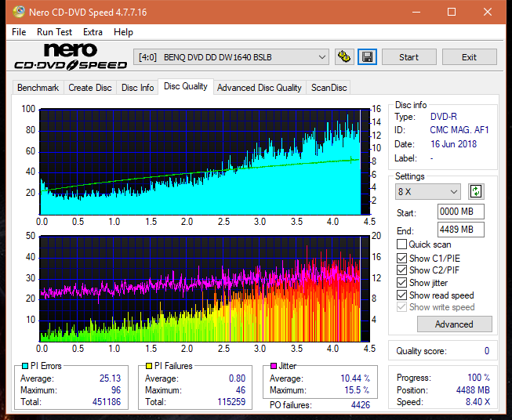Click the Exit button

pyautogui.click(x=469, y=57)
